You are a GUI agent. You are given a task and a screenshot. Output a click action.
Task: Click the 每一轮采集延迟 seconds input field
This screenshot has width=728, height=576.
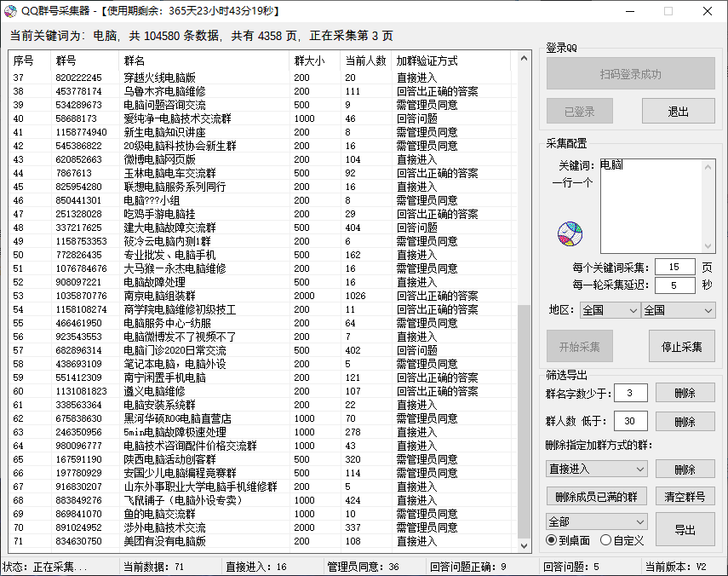click(x=674, y=285)
